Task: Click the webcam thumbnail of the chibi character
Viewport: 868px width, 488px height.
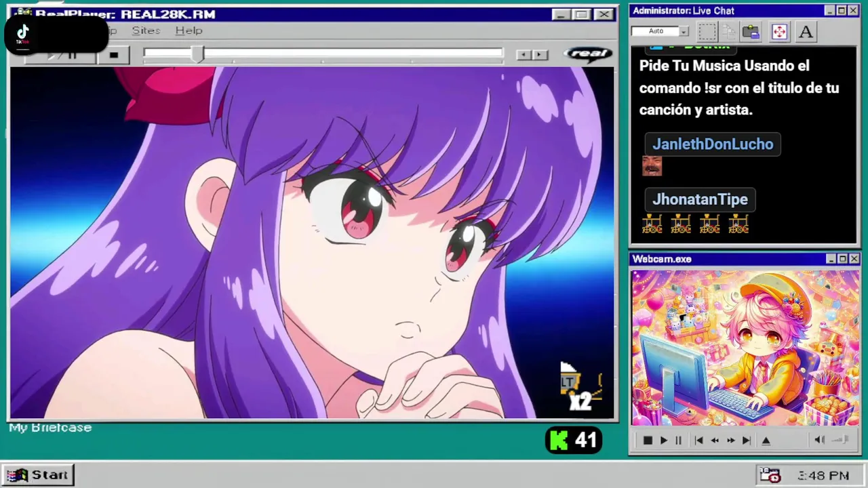Action: [x=745, y=348]
